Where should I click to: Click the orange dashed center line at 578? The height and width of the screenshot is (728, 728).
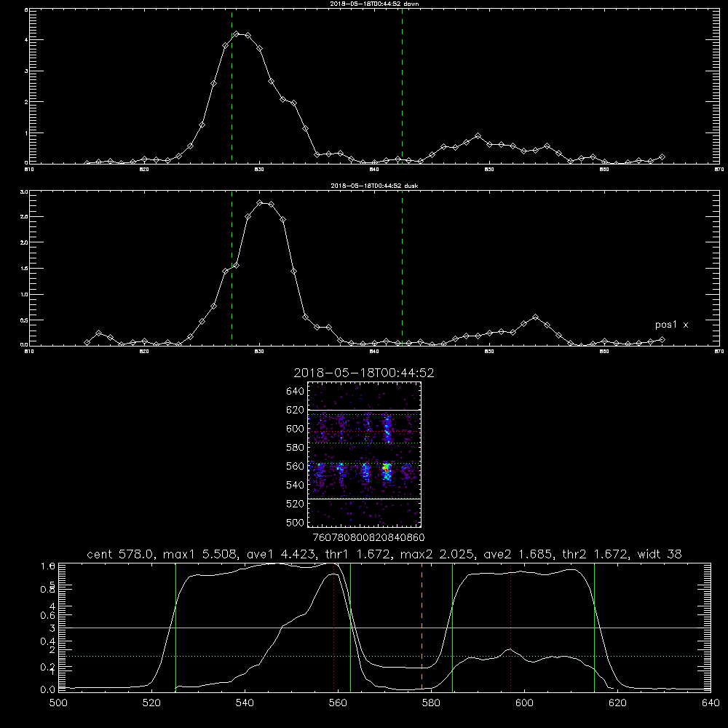tap(422, 626)
